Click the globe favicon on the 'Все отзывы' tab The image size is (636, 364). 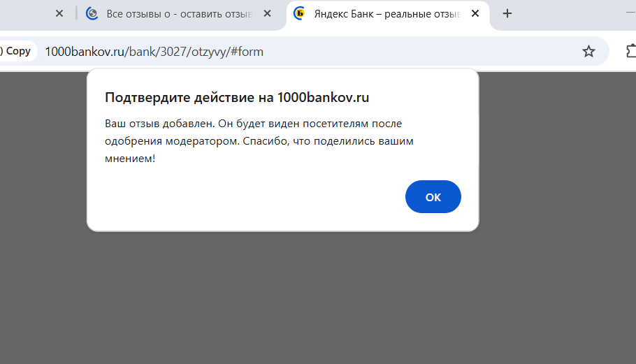click(92, 13)
